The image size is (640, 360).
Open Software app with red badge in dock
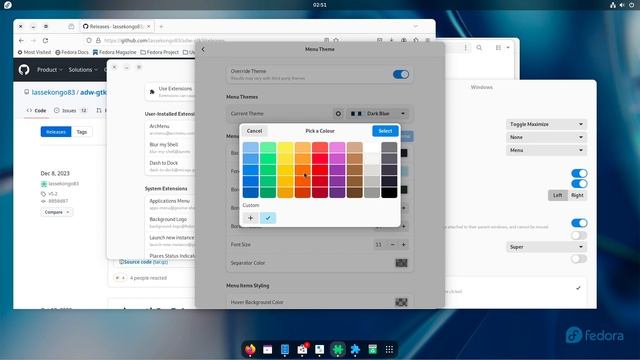(x=302, y=349)
